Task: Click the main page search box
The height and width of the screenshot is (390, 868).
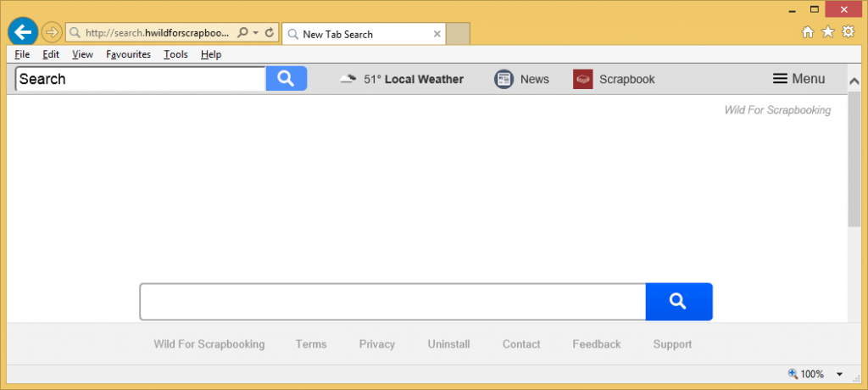Action: tap(392, 302)
